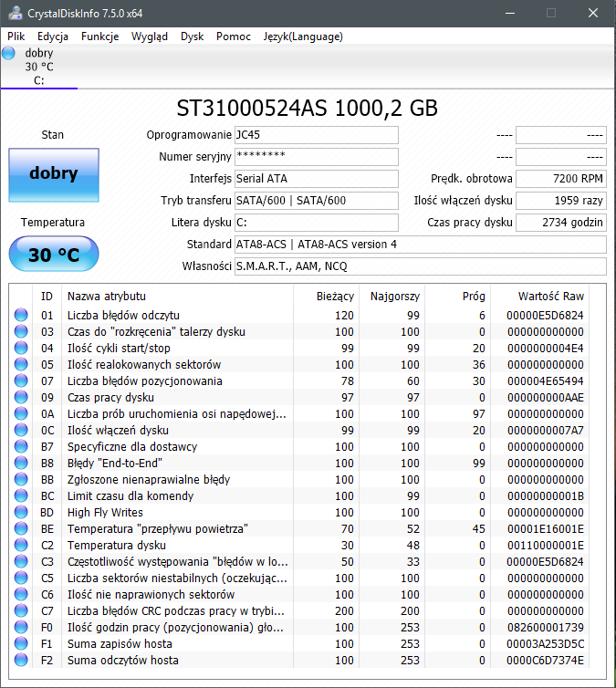Click status orb of attribute 04 start/stop
Screen dimensions: 616x688
coord(21,348)
